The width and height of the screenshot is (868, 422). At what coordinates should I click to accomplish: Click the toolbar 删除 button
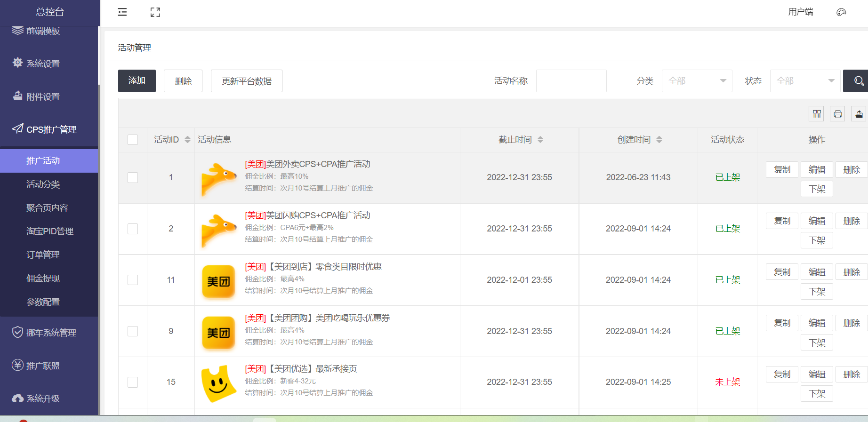(183, 81)
